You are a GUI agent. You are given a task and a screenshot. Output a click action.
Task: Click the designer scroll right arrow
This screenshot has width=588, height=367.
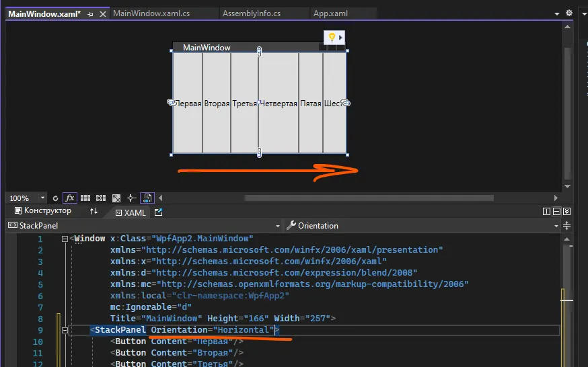pos(556,198)
